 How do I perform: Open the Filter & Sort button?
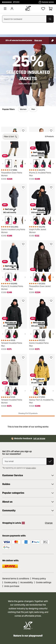coord(10,137)
